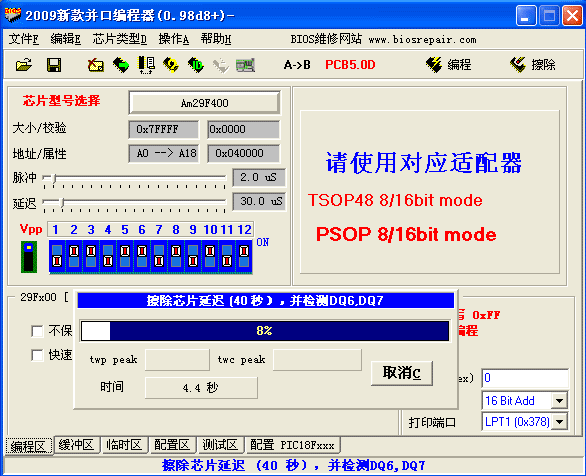Click the 0x0000 checksum value

click(243, 129)
